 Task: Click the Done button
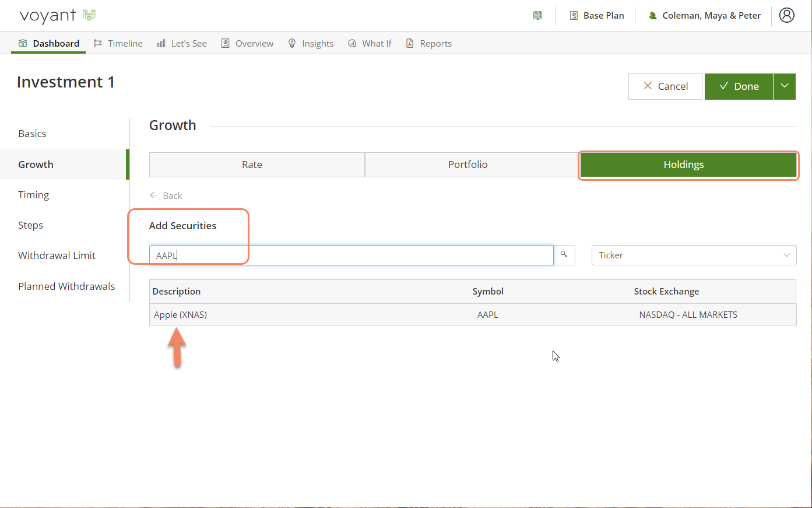[739, 86]
